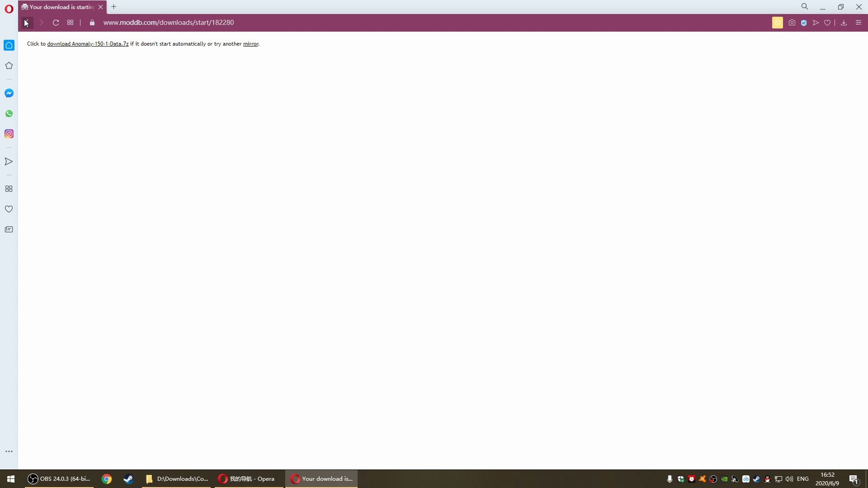Click the Opera VPN status indicator
868x488 pixels.
click(x=804, y=23)
